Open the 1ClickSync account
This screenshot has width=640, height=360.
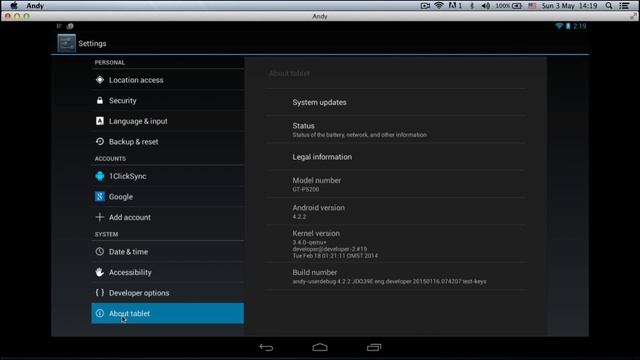click(x=167, y=176)
